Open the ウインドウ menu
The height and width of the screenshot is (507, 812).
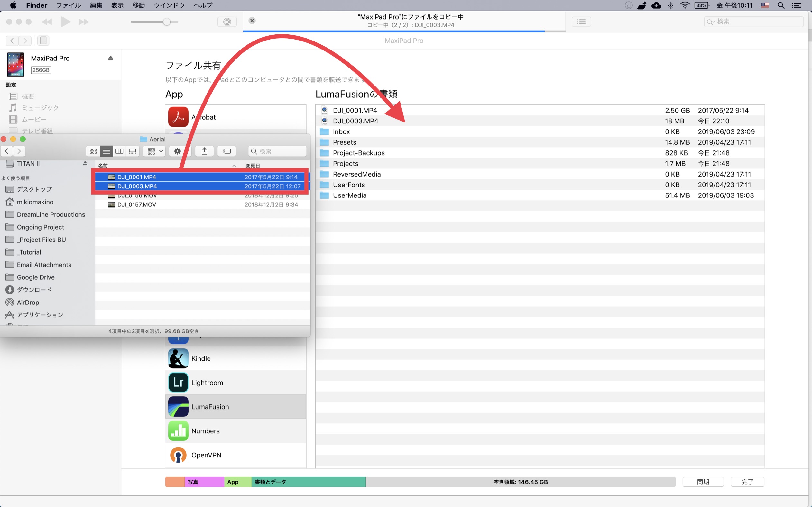(x=169, y=5)
